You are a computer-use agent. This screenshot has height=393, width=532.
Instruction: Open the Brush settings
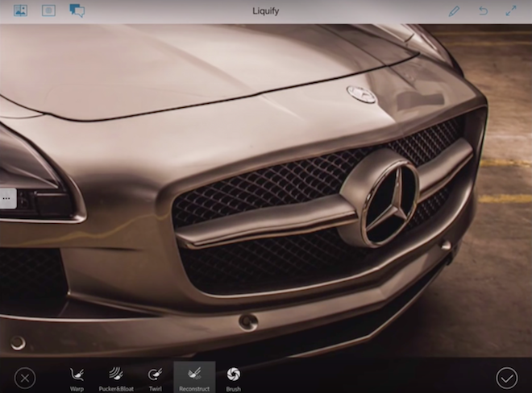coord(234,379)
